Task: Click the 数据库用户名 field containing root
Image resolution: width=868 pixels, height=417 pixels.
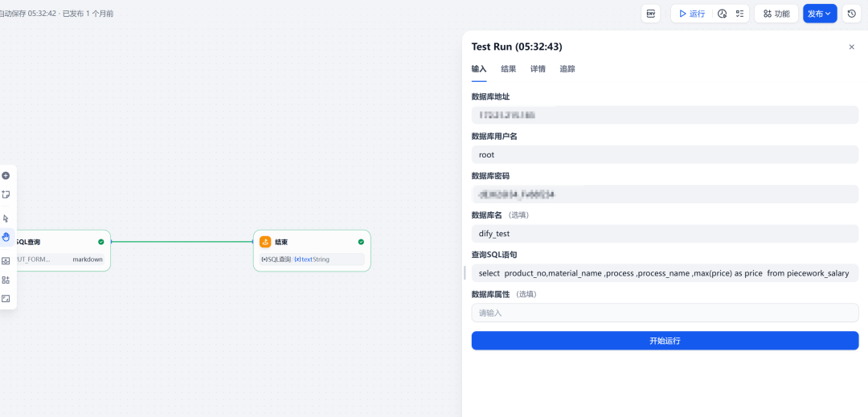Action: click(x=665, y=155)
